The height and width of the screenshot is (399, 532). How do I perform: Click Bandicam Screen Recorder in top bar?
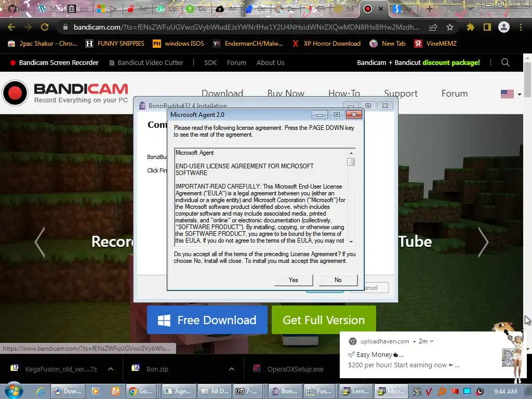pos(54,62)
